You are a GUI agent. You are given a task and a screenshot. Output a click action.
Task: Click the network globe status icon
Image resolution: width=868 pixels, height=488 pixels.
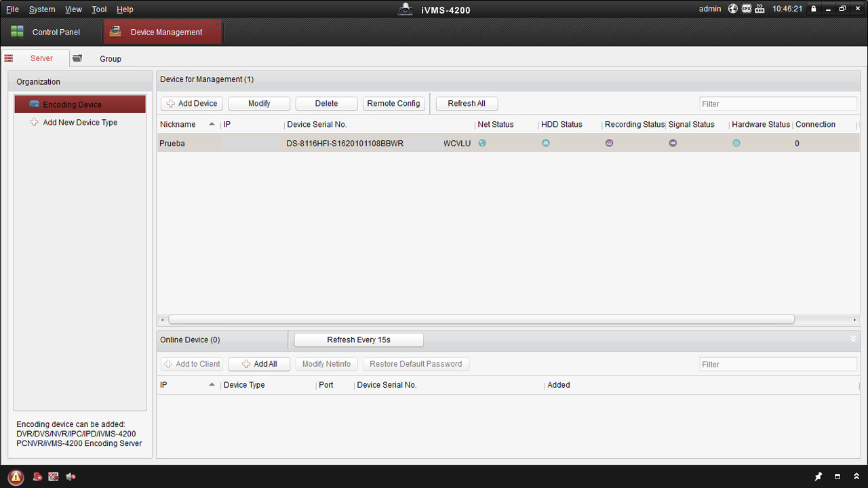coord(733,9)
